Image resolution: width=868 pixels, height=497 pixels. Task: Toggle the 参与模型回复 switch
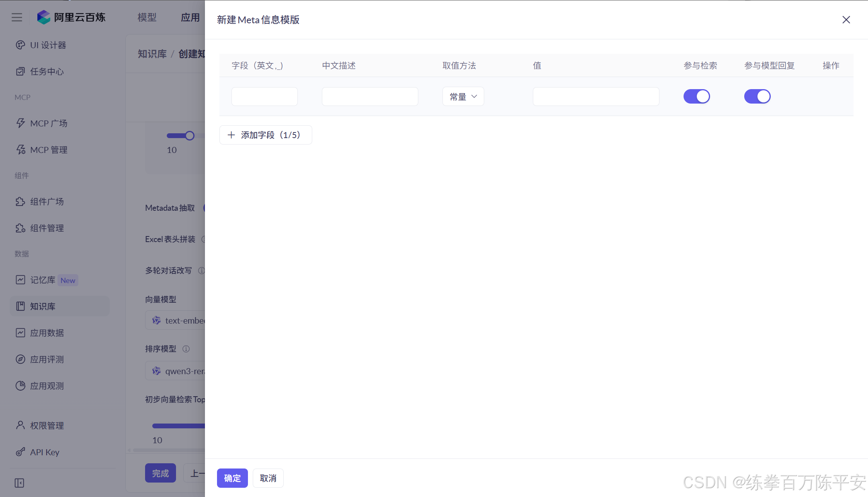click(757, 96)
